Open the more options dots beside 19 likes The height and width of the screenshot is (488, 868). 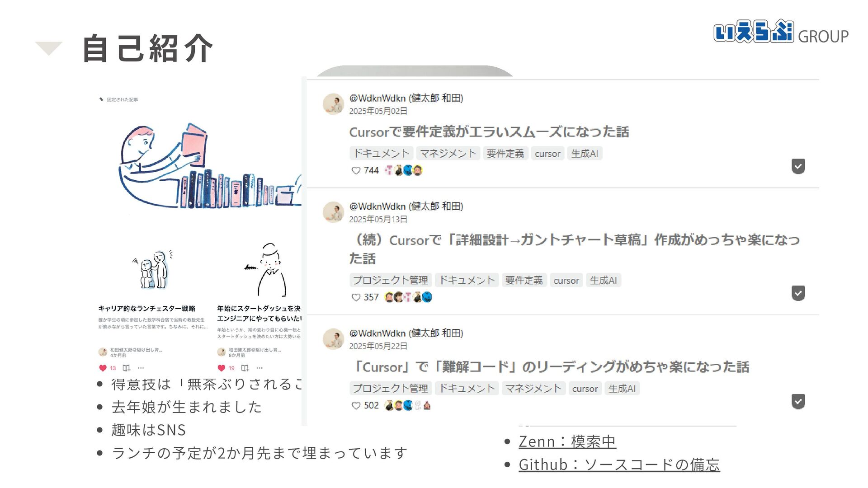(x=259, y=368)
